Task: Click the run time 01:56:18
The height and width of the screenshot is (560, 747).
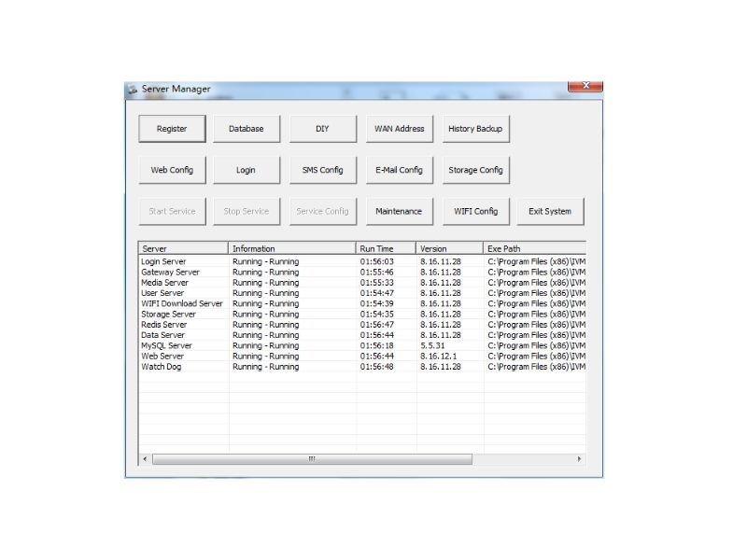Action: pos(377,345)
